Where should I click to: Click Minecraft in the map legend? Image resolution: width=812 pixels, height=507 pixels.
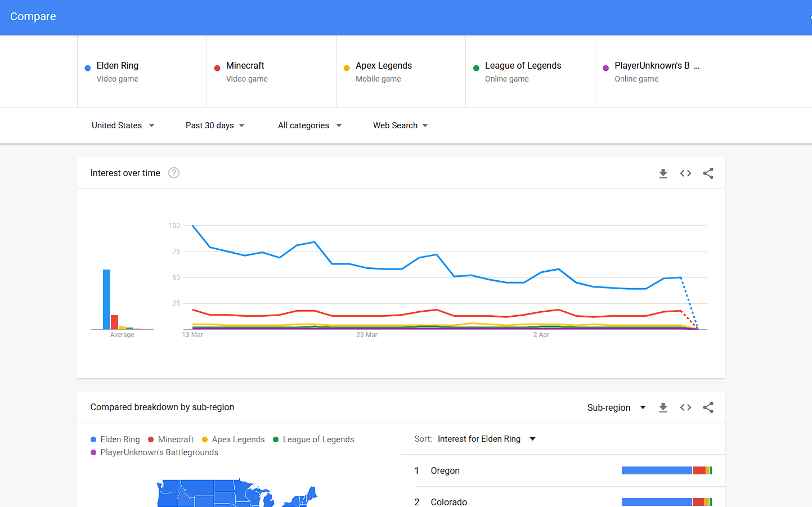click(x=171, y=439)
